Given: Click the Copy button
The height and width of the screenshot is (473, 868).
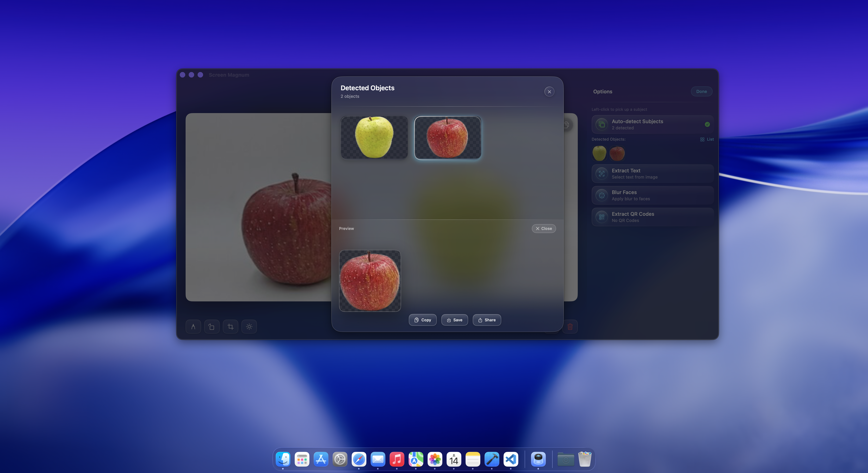Looking at the screenshot, I should pos(423,320).
